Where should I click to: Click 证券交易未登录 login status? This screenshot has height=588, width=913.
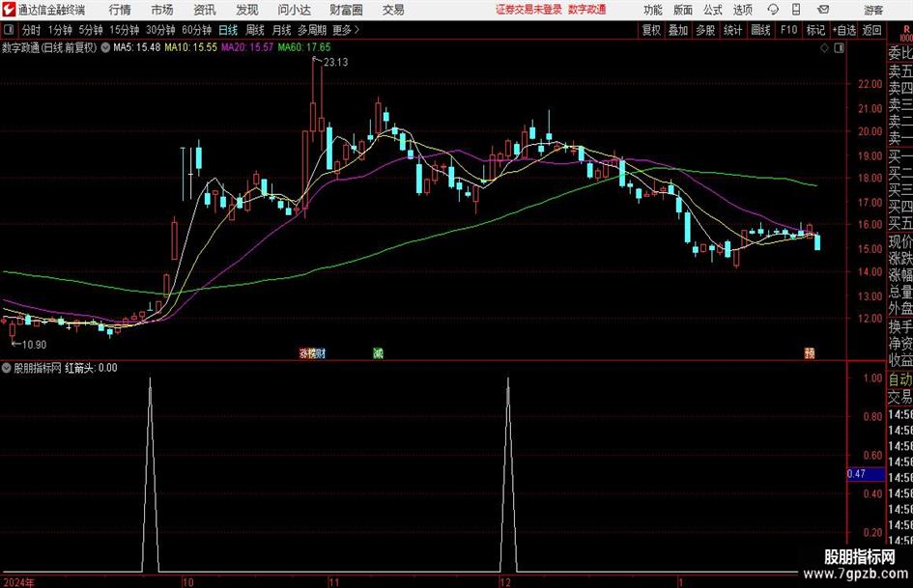528,10
